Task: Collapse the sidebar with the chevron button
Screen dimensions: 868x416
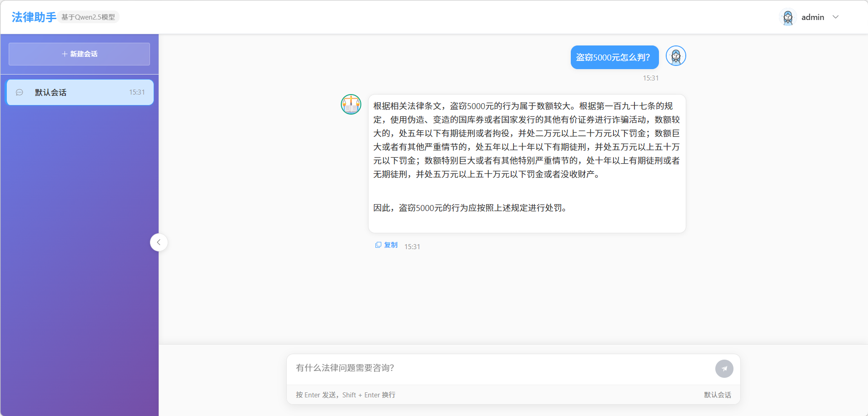Action: 159,242
